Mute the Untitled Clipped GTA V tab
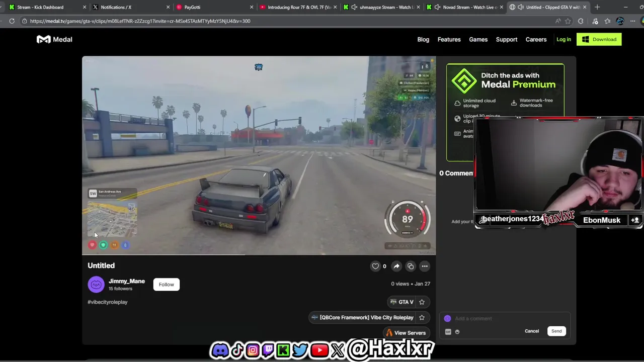Viewport: 644px width, 362px height. pyautogui.click(x=521, y=7)
